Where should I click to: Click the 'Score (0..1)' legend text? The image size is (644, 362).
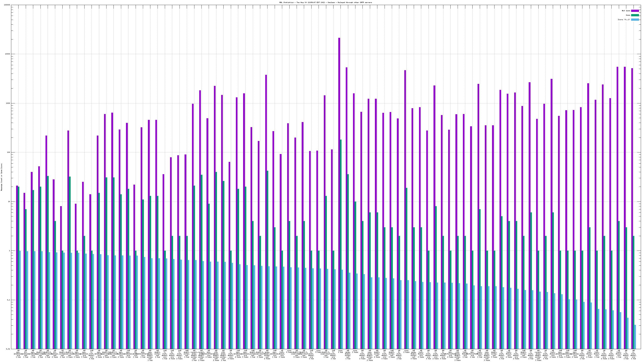tap(624, 20)
